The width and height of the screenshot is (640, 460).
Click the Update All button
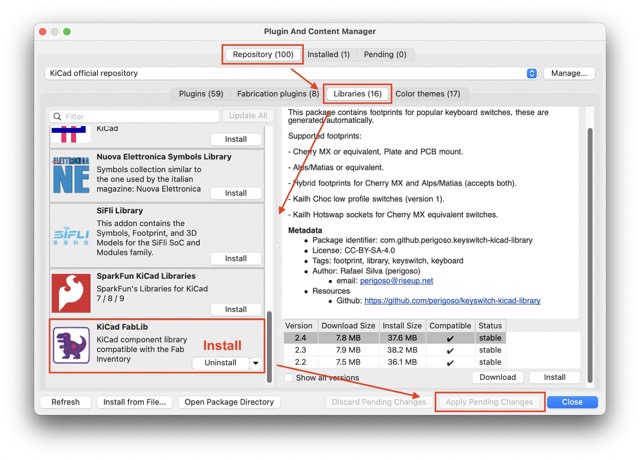(248, 116)
